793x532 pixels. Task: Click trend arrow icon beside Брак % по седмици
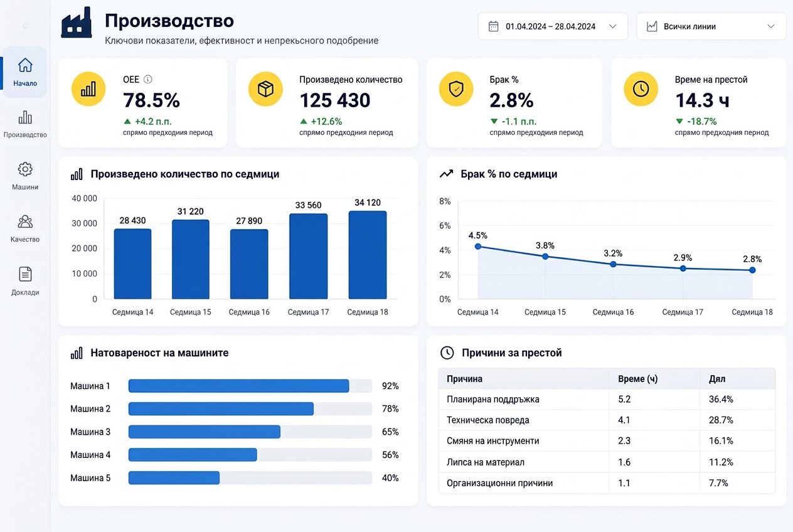(446, 174)
